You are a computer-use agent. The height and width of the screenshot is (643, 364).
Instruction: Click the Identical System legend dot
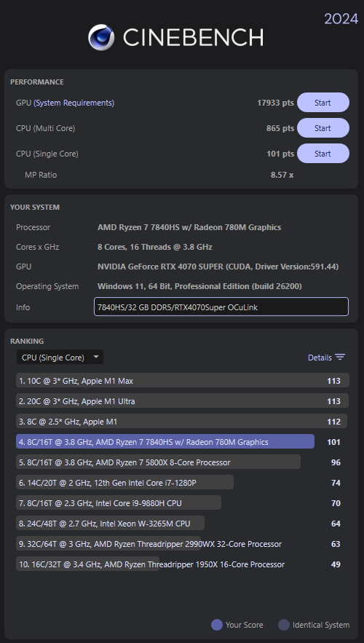click(284, 625)
